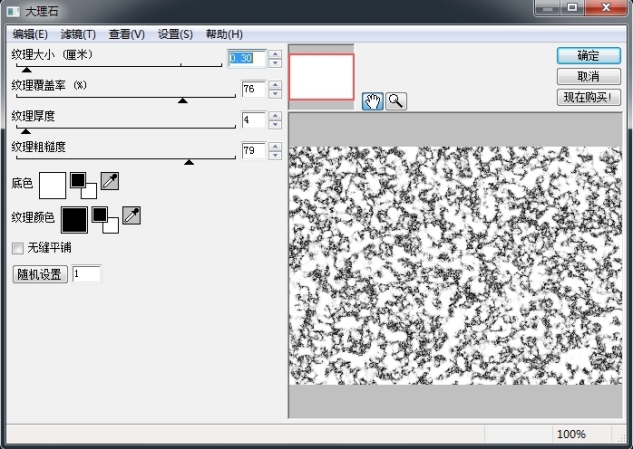
Task: Pick texture color with the 纹理颜色 eyedropper
Action: coord(131,216)
